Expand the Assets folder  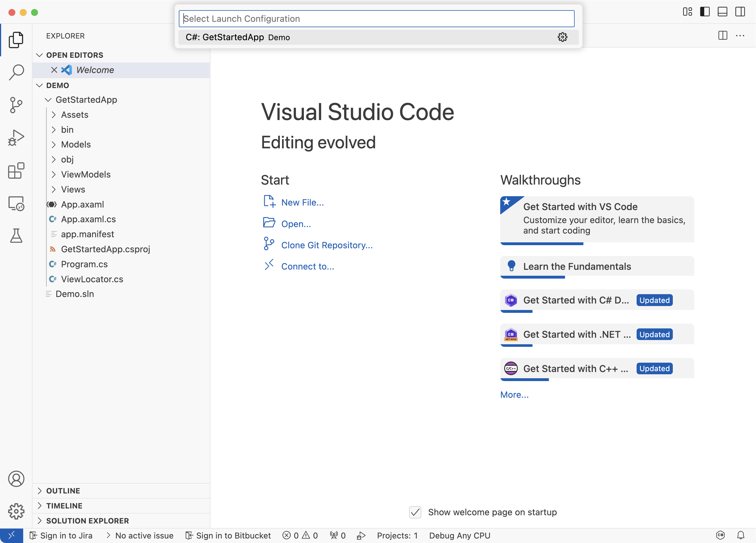tap(75, 115)
